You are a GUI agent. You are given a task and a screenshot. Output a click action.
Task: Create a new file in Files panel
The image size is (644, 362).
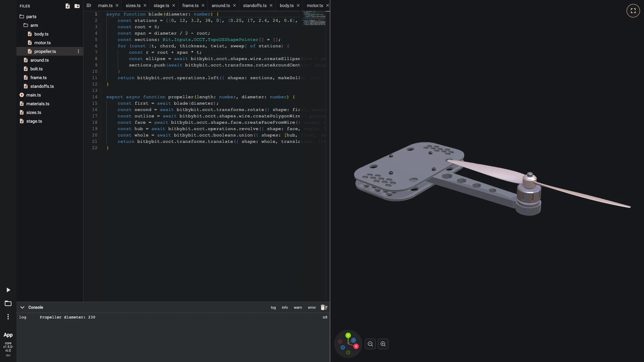coord(67,6)
